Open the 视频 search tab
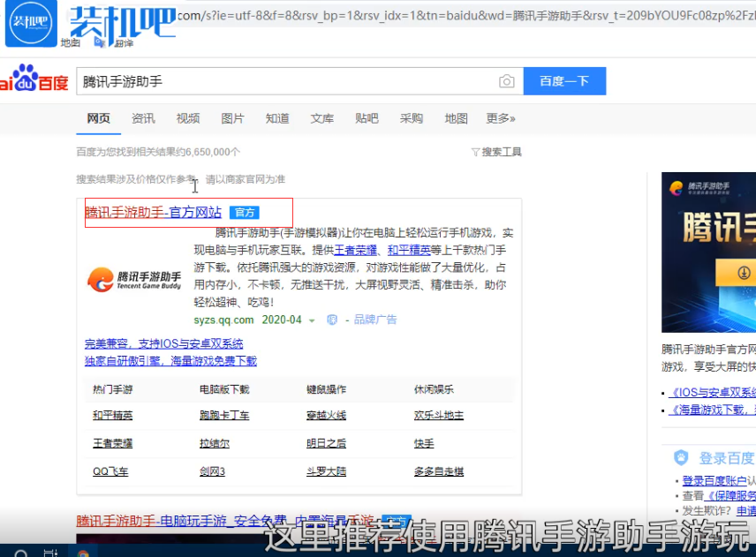The height and width of the screenshot is (557, 756). pyautogui.click(x=187, y=118)
